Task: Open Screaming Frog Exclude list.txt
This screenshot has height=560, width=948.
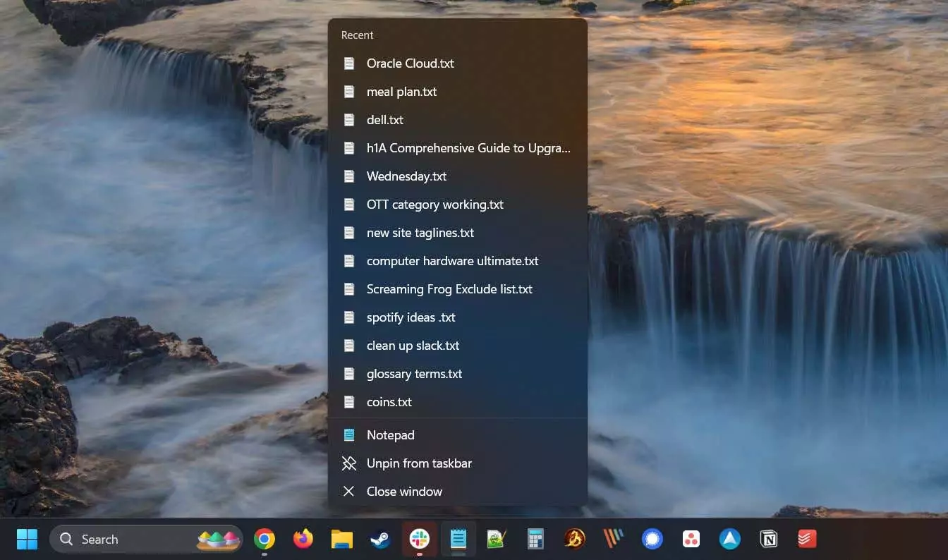Action: 449,289
